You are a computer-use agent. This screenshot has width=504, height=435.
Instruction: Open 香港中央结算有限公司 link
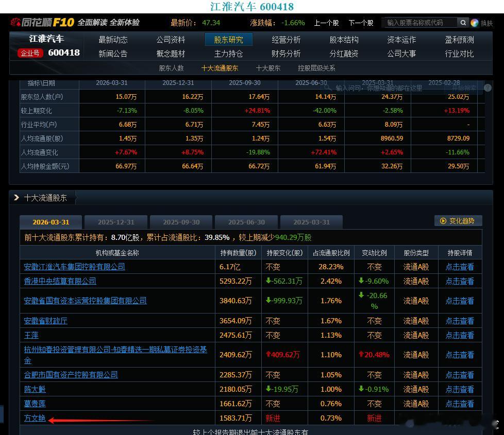pos(60,281)
